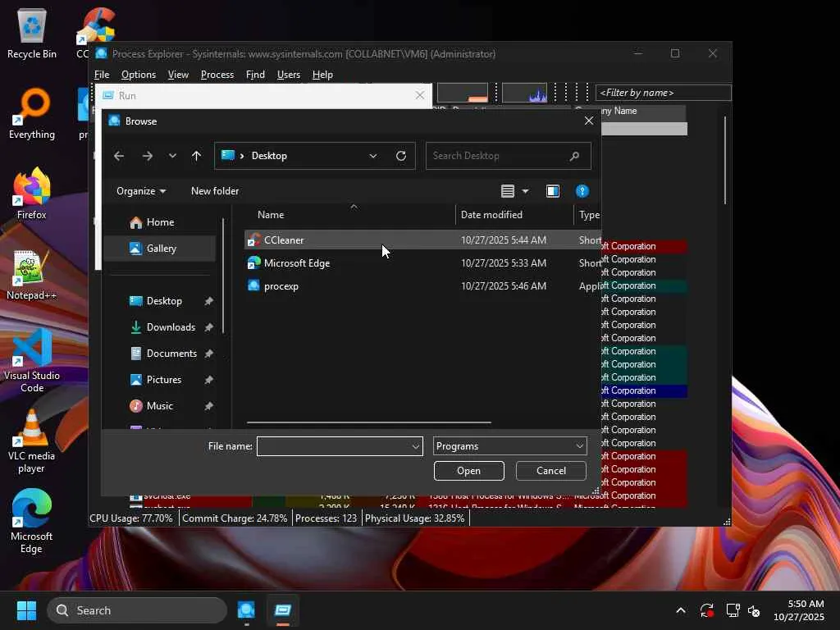The height and width of the screenshot is (630, 840).
Task: Open the view options dropdown arrow
Action: 525,191
